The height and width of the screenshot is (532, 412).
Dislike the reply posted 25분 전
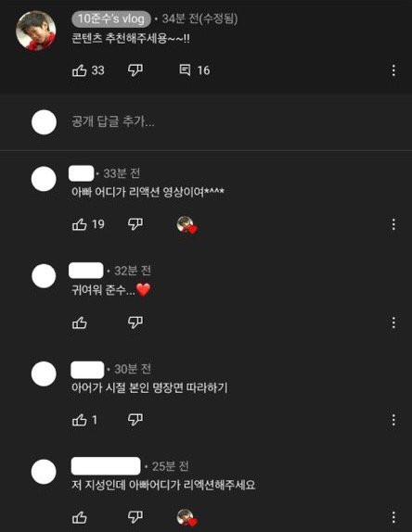coord(135,517)
